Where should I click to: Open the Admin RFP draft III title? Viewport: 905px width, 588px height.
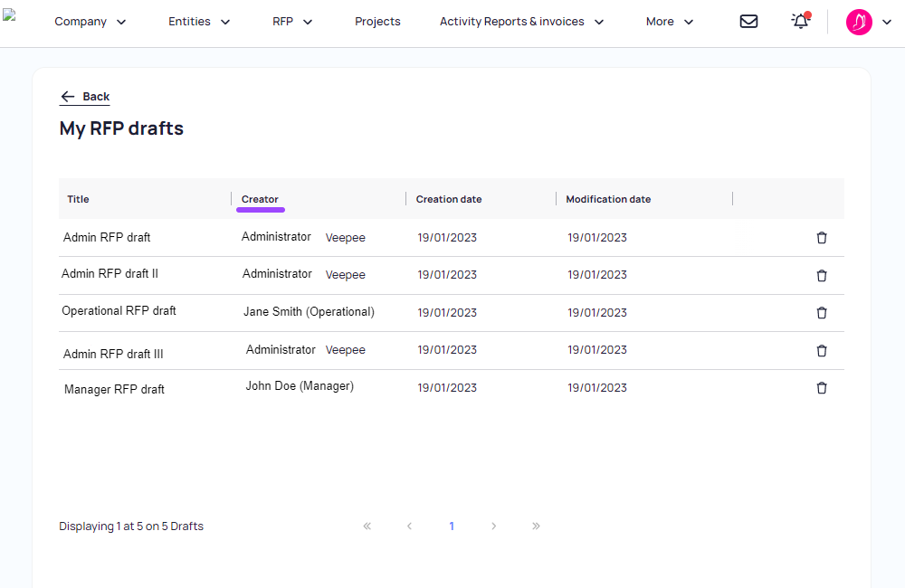113,354
